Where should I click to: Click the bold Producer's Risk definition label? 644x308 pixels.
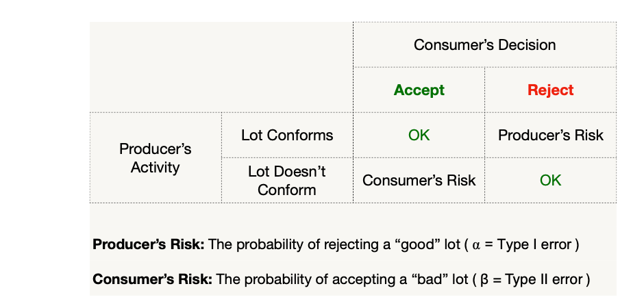(149, 244)
